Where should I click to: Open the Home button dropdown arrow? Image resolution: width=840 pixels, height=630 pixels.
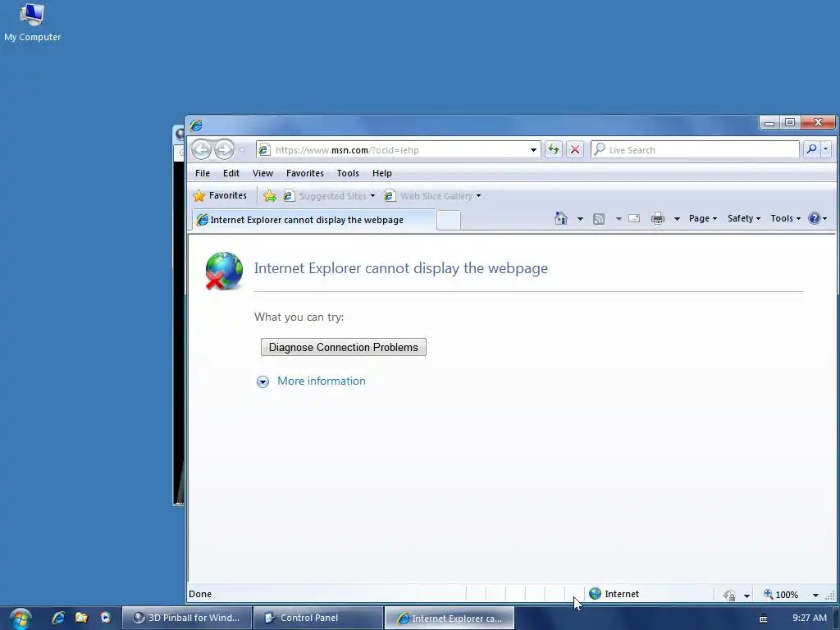580,218
